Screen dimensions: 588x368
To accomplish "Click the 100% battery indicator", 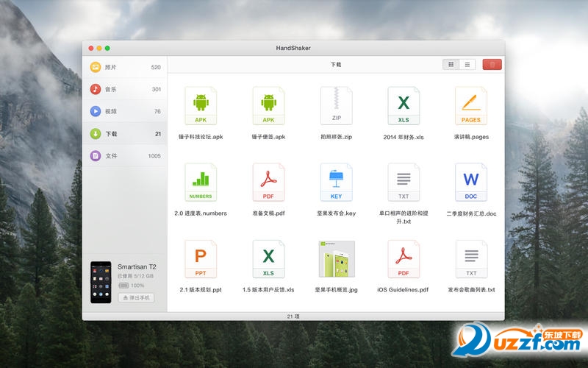I will pyautogui.click(x=132, y=286).
